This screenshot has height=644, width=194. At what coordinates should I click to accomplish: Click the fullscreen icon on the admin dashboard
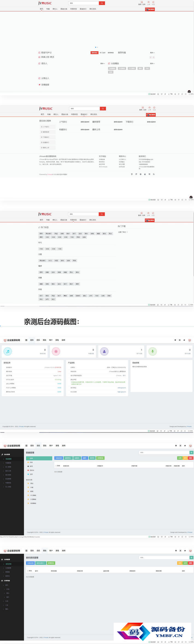coord(180,340)
